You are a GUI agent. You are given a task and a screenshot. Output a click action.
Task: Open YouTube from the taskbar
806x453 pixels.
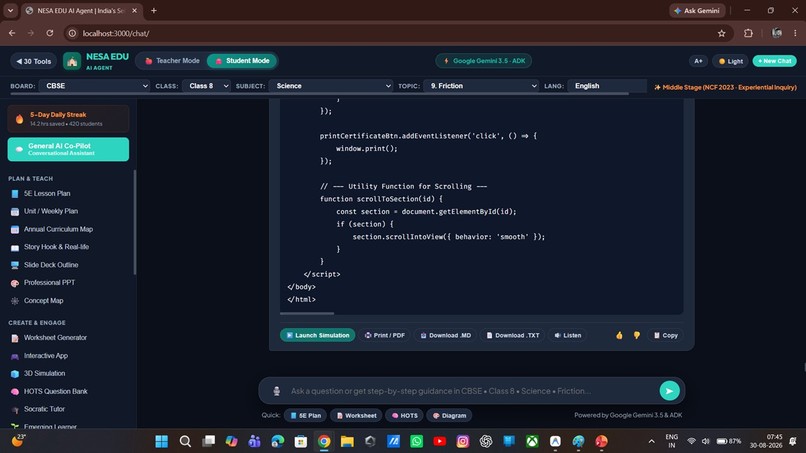tap(439, 441)
